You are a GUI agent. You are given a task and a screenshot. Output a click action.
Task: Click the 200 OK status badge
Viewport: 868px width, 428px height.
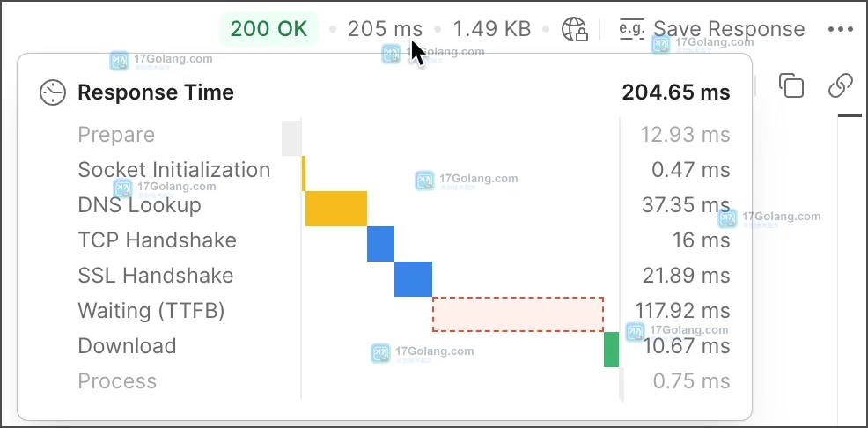click(x=269, y=29)
